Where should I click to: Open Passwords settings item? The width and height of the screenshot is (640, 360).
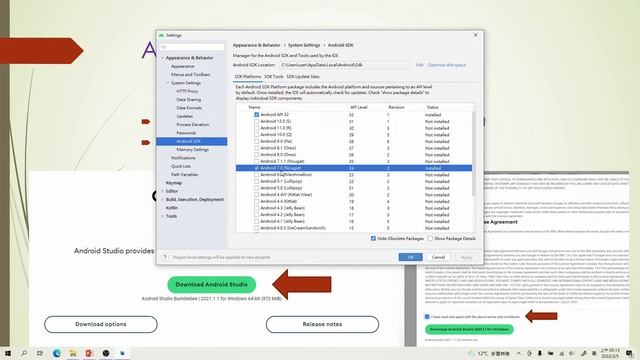(186, 133)
